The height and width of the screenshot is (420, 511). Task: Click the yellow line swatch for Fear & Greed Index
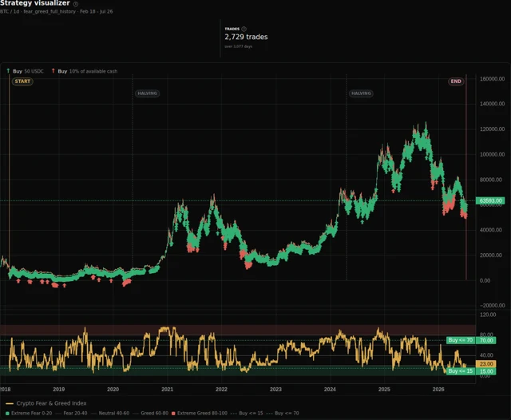pos(10,403)
